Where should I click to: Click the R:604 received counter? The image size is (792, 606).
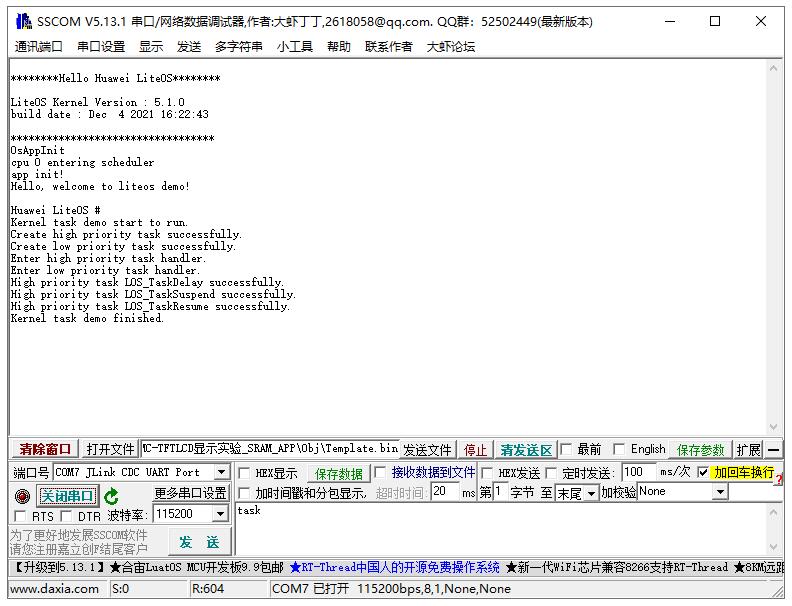click(208, 589)
